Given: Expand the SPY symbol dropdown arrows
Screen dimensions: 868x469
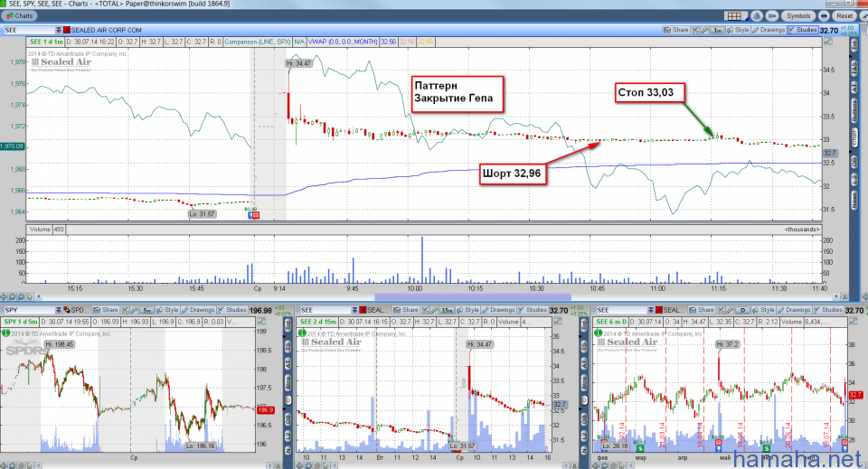Looking at the screenshot, I should [x=59, y=310].
